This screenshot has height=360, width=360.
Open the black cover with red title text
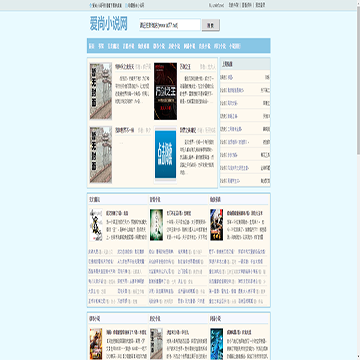pyautogui.click(x=165, y=91)
